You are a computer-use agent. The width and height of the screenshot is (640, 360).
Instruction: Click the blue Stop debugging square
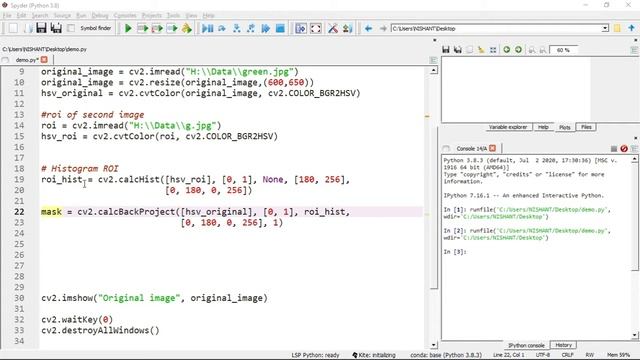click(280, 28)
